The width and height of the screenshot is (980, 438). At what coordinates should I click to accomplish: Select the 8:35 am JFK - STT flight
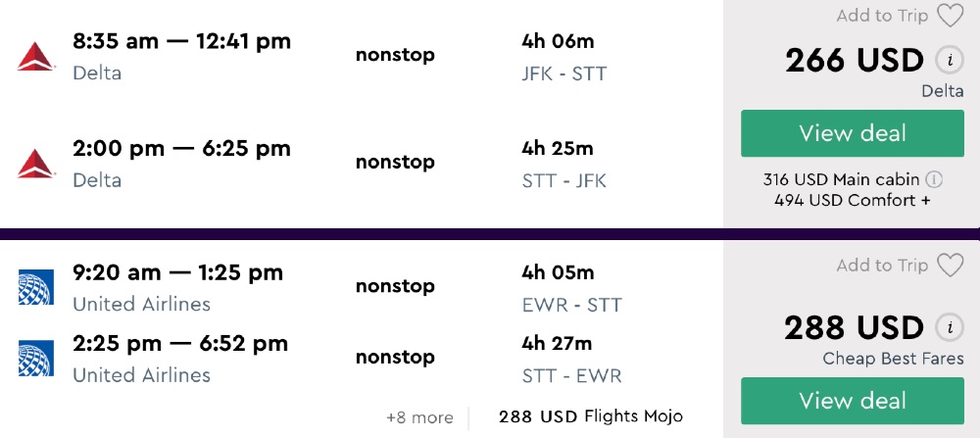click(181, 42)
